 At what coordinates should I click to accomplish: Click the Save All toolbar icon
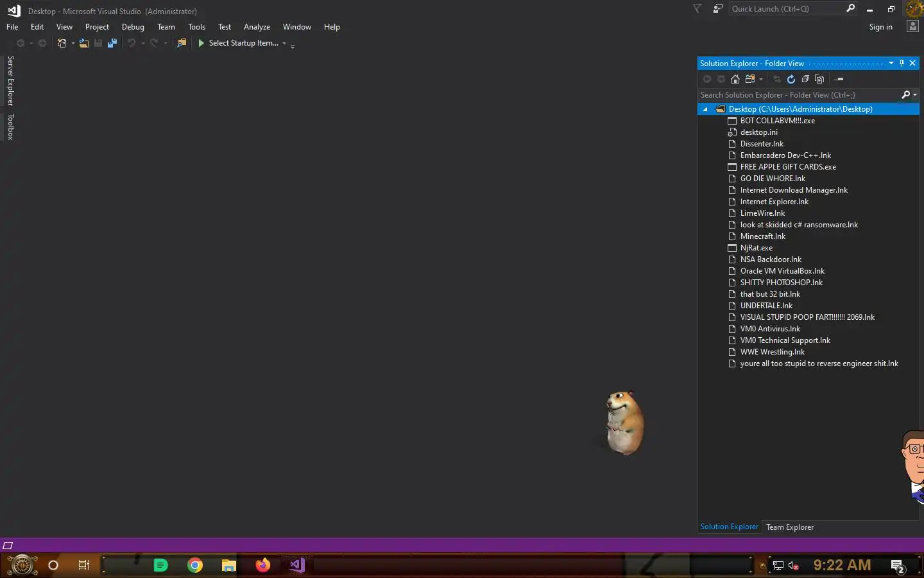pos(112,43)
